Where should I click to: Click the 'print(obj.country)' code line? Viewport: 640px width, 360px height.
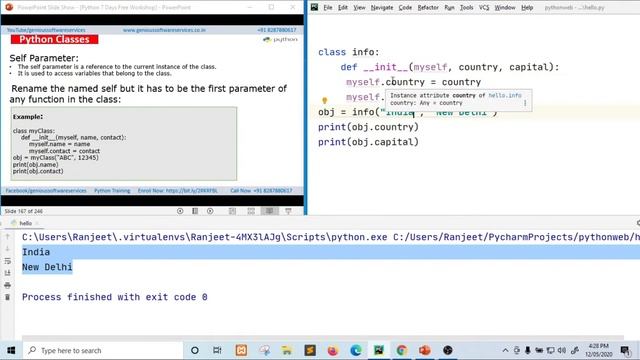click(368, 127)
